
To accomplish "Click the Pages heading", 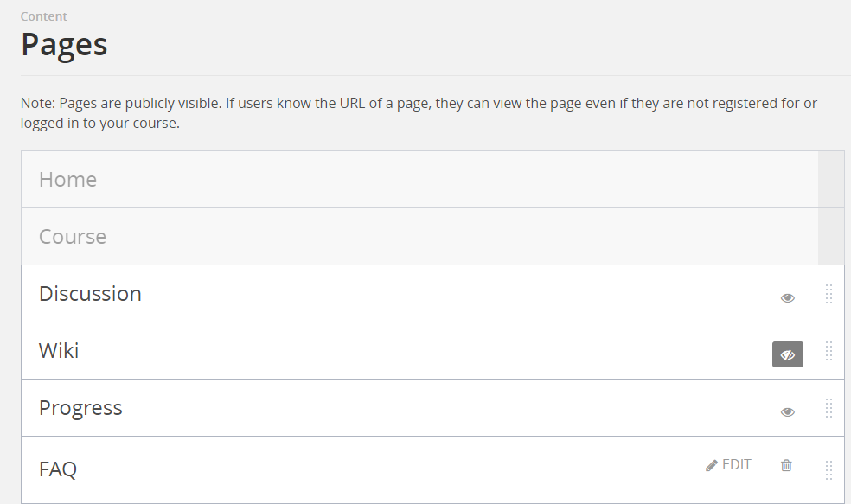I will [x=63, y=44].
